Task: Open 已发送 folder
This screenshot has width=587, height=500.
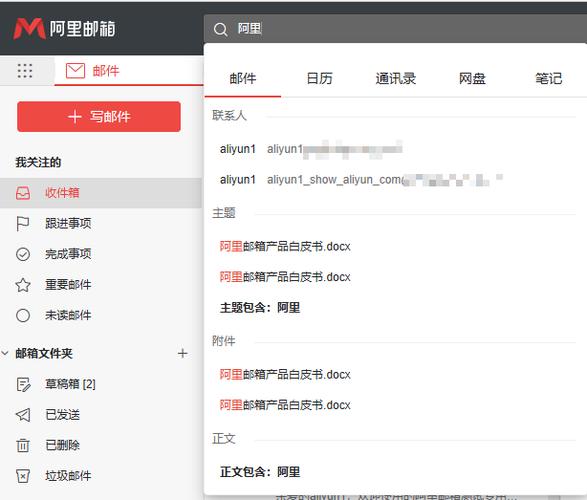Action: [x=101, y=415]
